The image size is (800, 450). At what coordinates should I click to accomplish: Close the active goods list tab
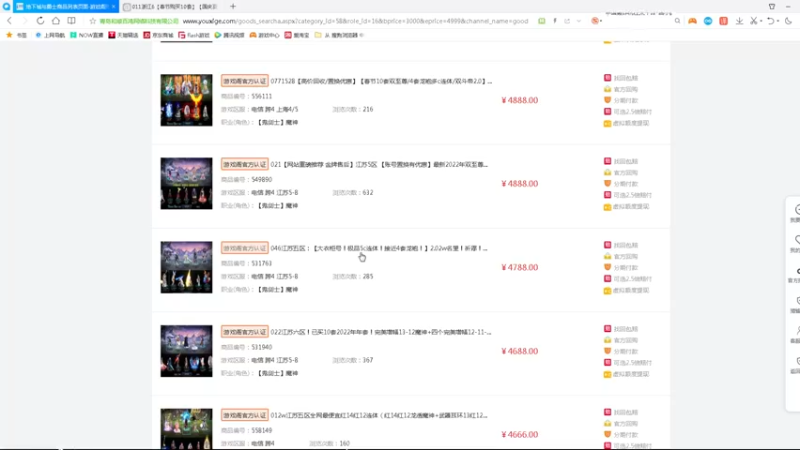tap(113, 7)
